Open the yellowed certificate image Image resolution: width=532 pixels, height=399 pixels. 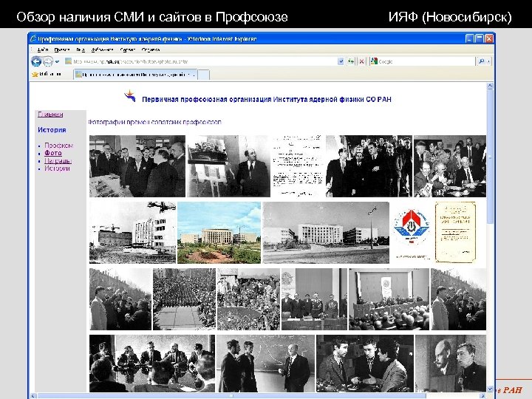pos(455,233)
